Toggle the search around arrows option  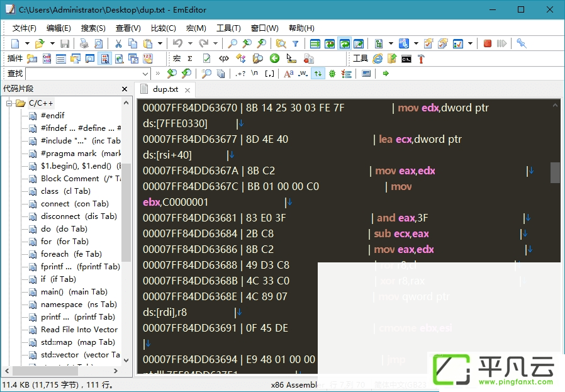(318, 74)
